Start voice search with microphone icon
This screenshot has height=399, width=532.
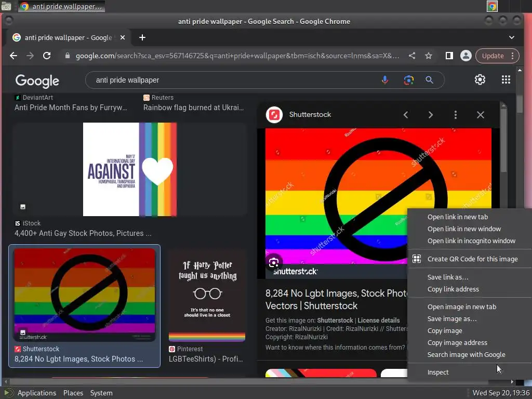coord(385,80)
